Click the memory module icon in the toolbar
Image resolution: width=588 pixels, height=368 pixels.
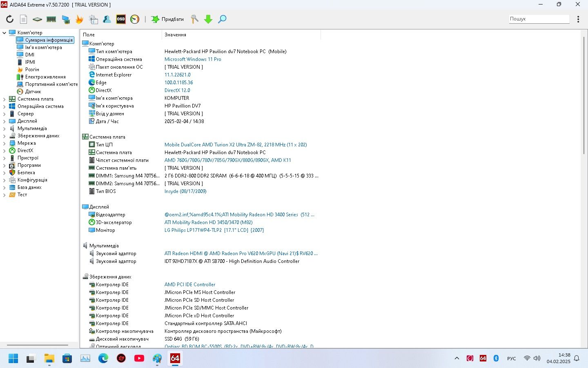pyautogui.click(x=51, y=19)
